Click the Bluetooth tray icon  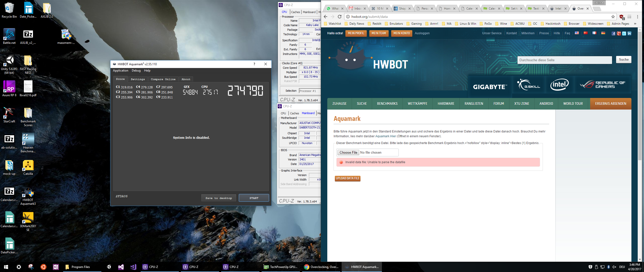[x=609, y=267]
